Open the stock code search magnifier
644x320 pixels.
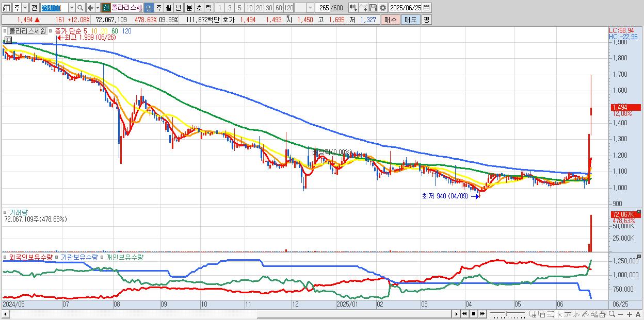(80, 8)
